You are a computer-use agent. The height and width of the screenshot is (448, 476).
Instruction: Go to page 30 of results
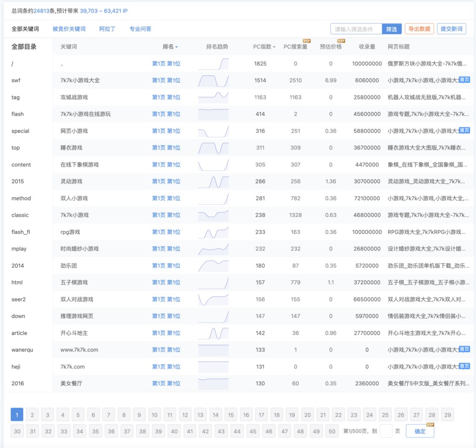(17, 431)
